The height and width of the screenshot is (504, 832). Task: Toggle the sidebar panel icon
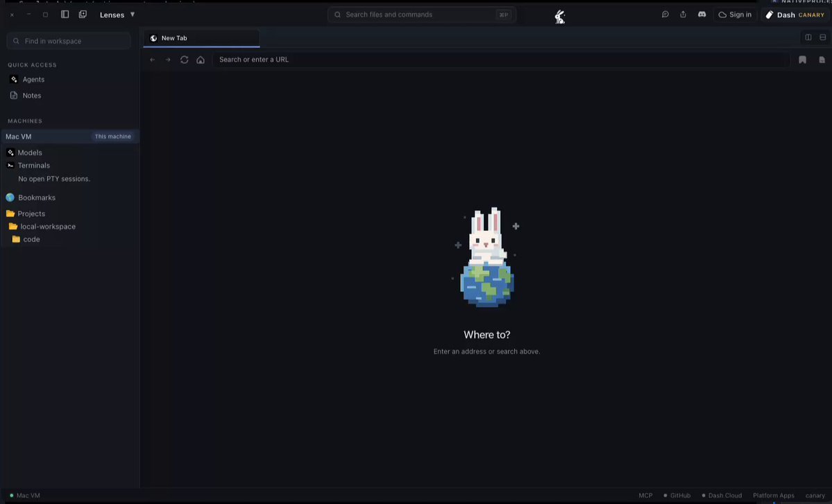pyautogui.click(x=65, y=15)
